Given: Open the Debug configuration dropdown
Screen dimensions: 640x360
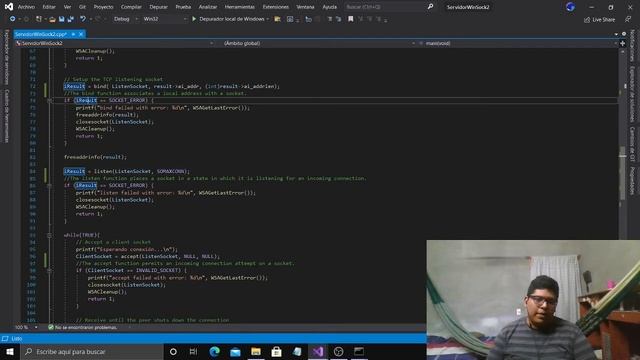Looking at the screenshot, I should click(x=126, y=19).
